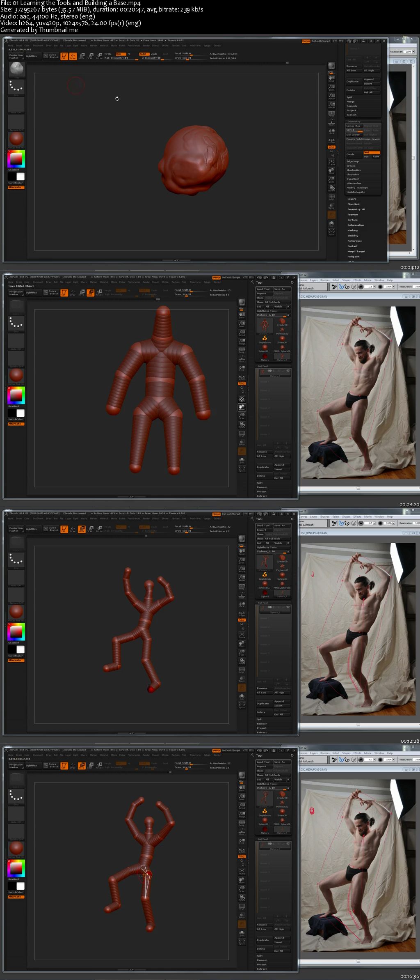In the 00:04:12 frame, open the stroke dots selector

(16, 87)
